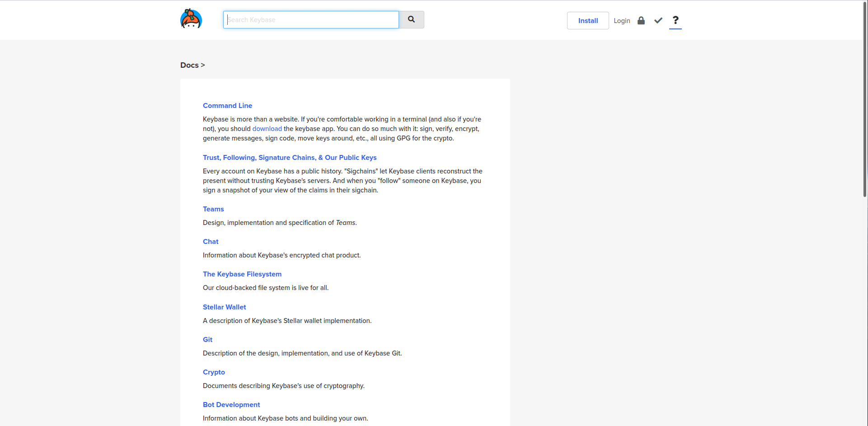Open The Keybase Filesystem link
This screenshot has height=426, width=868.
(x=242, y=274)
